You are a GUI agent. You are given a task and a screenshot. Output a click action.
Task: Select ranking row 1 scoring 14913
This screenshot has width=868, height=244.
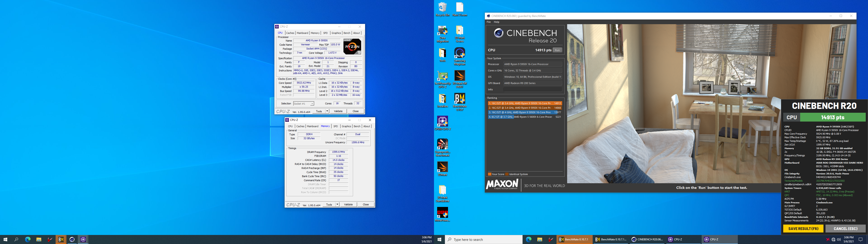[x=525, y=103]
